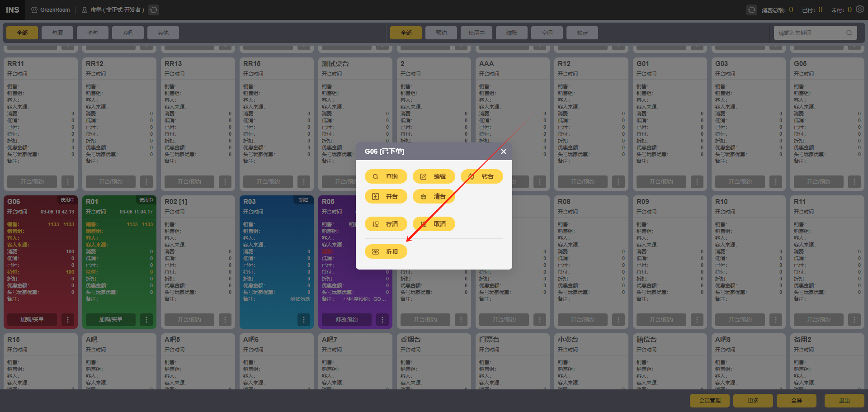The width and height of the screenshot is (868, 412).
Task: Enter fullscreen with the 全屏 button
Action: 797,401
